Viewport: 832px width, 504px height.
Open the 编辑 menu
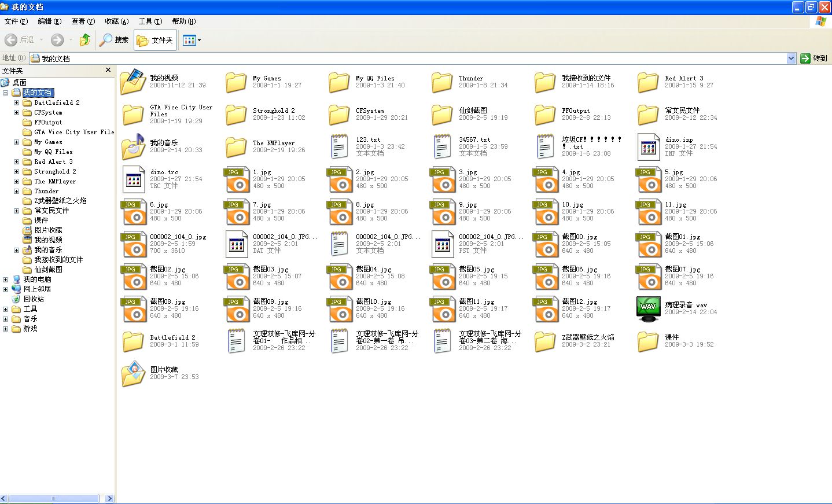pyautogui.click(x=49, y=21)
